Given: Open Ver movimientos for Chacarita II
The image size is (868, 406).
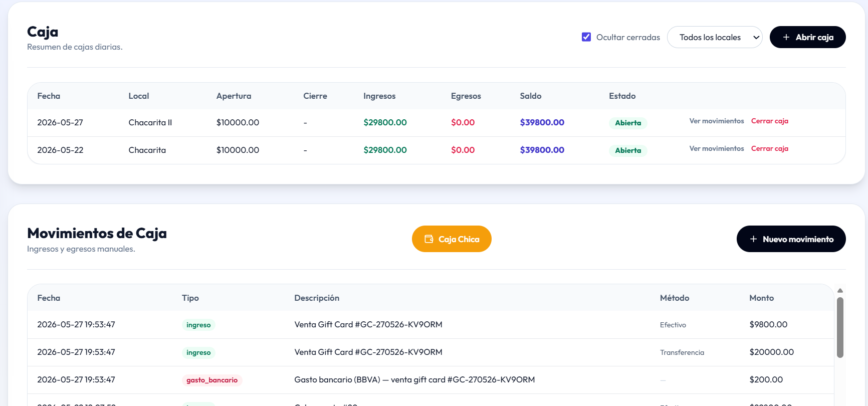Looking at the screenshot, I should coord(717,121).
